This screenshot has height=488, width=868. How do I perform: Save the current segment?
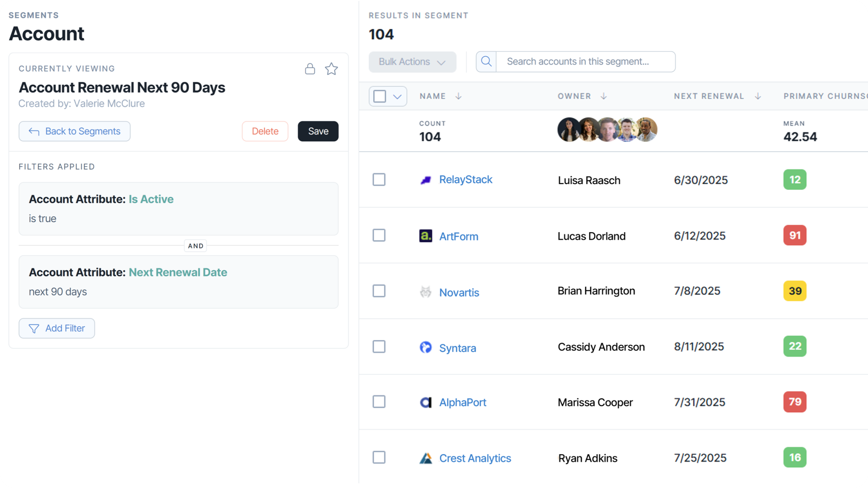318,131
